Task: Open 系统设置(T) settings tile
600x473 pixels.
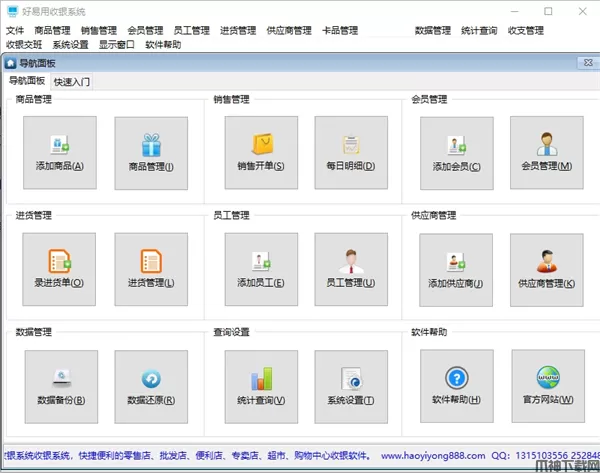Action: pyautogui.click(x=351, y=387)
